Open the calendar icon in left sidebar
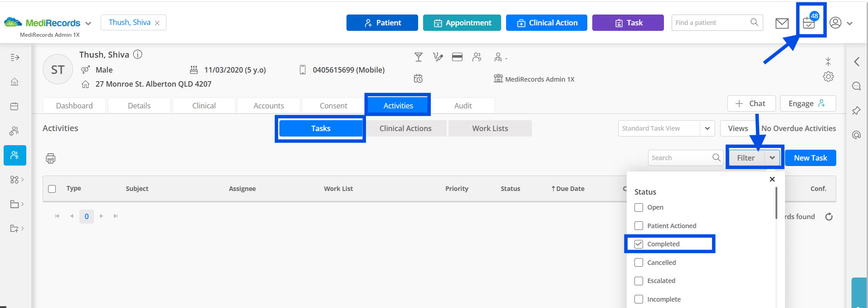 pos(15,107)
